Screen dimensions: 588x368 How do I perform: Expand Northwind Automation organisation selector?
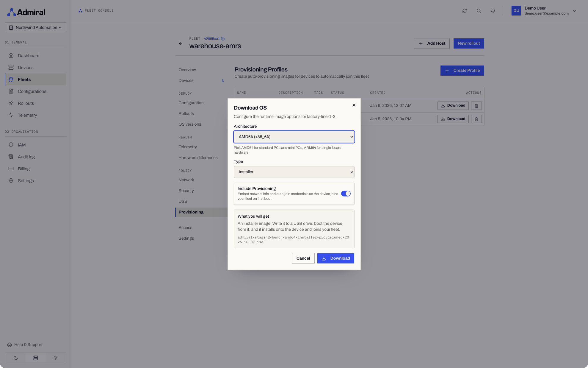(x=36, y=28)
